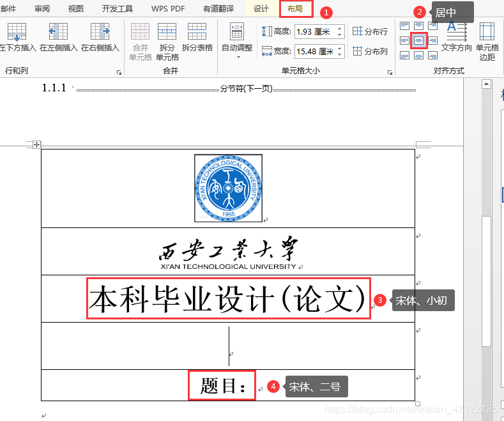The image size is (504, 421).
Task: Switch to the 视图 tab
Action: point(76,8)
